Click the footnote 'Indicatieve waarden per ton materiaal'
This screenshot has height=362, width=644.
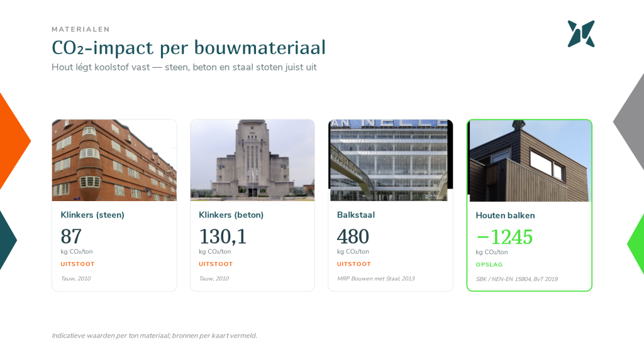click(111, 336)
